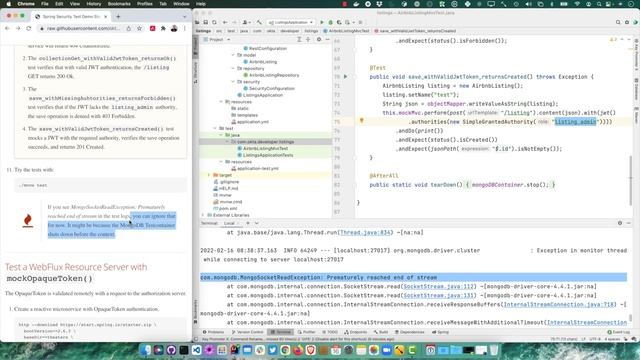Viewport: 640px width, 360px height.
Task: Expand External Libraries node
Action: (x=203, y=215)
